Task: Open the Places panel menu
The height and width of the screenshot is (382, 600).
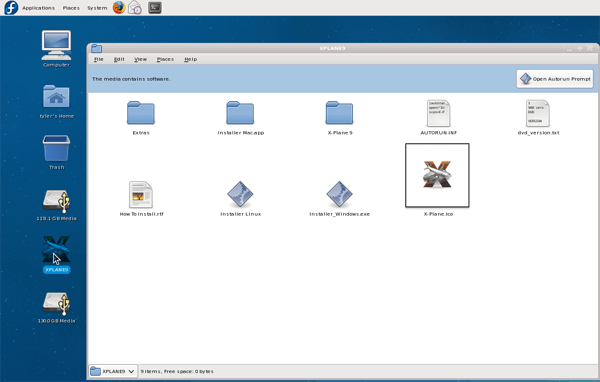Action: (71, 8)
